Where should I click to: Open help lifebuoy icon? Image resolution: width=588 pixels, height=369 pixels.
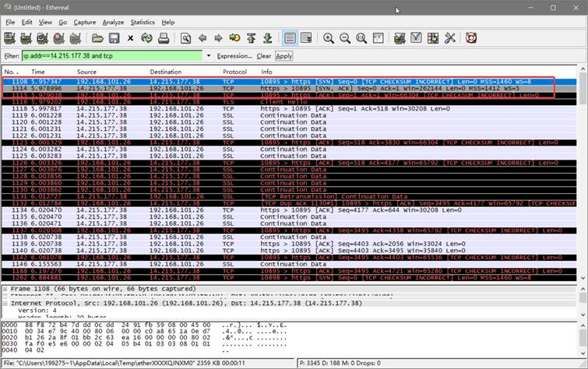pyautogui.click(x=471, y=38)
